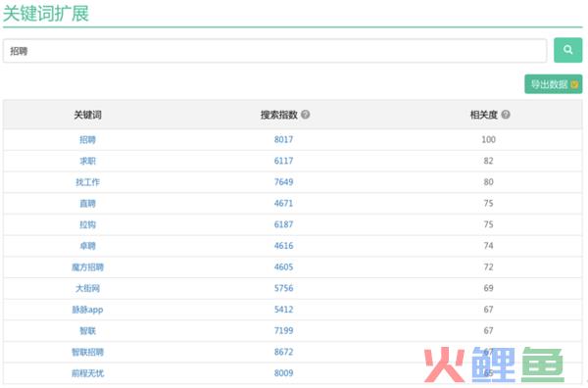588x388 pixels.
Task: Select the relevance value 74
Action: (x=488, y=246)
